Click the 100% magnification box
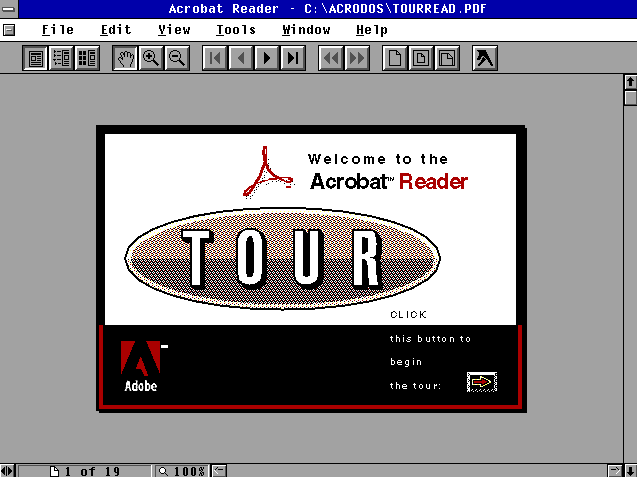Screen dimensions: 637x477 (x=182, y=471)
